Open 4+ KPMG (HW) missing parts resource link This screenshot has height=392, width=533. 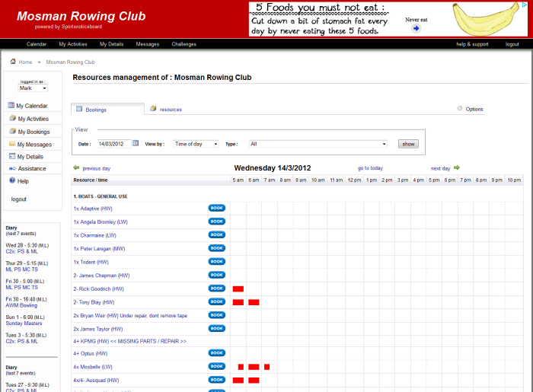[130, 341]
